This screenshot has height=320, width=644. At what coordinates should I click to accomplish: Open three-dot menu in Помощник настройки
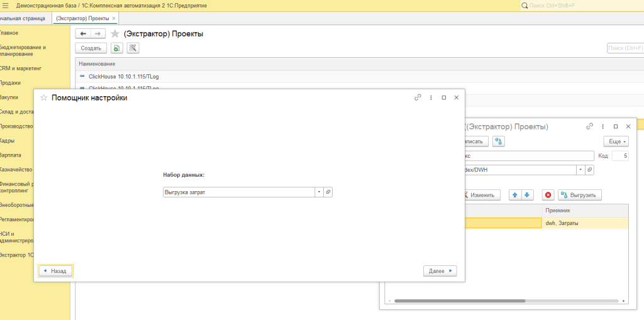(x=431, y=97)
